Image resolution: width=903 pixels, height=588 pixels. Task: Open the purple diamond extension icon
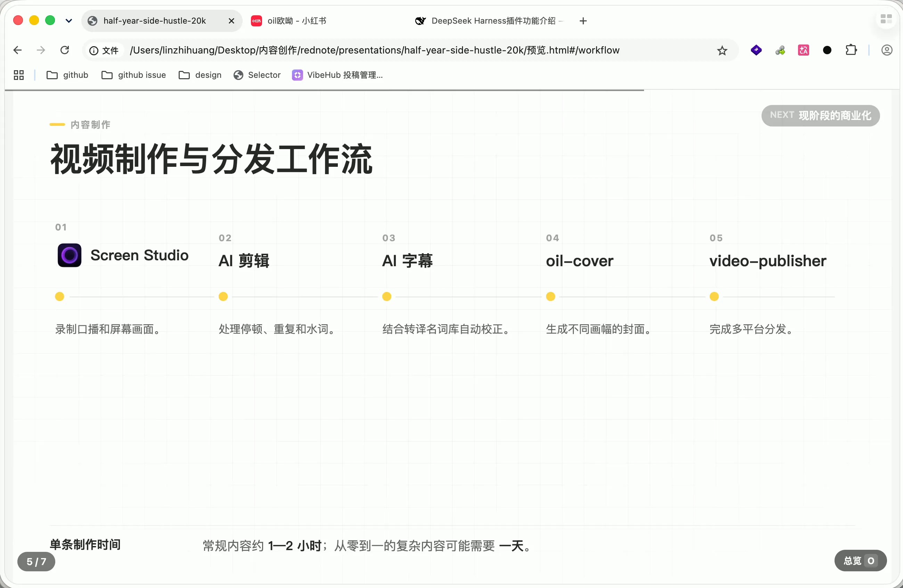pyautogui.click(x=756, y=50)
